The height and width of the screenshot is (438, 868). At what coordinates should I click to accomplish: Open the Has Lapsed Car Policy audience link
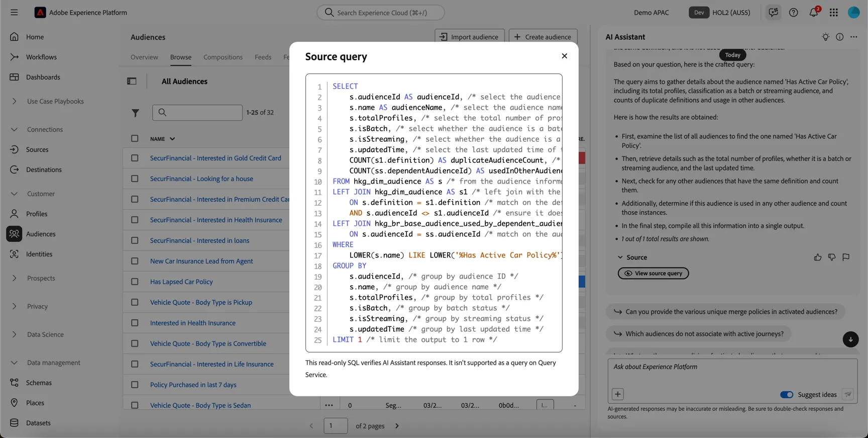pyautogui.click(x=181, y=282)
